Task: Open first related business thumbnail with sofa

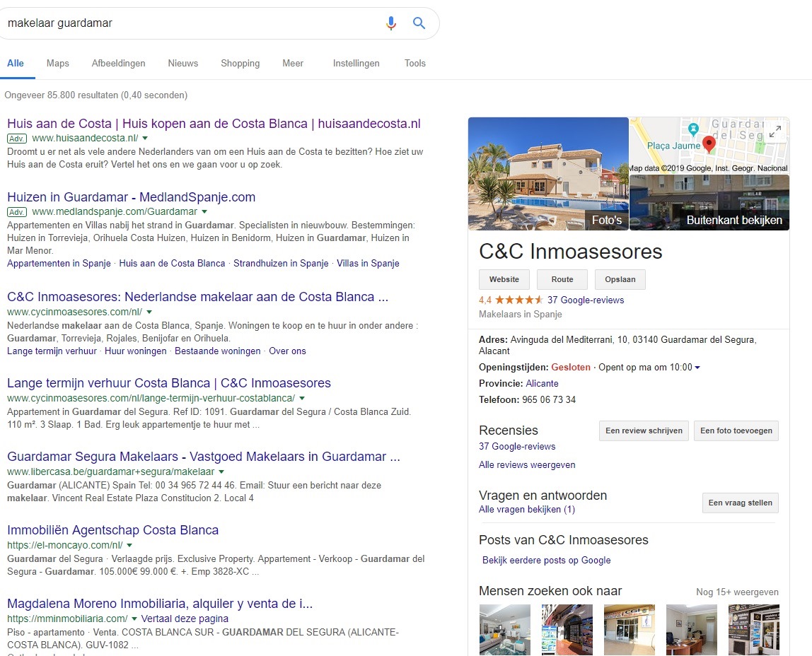Action: click(505, 630)
